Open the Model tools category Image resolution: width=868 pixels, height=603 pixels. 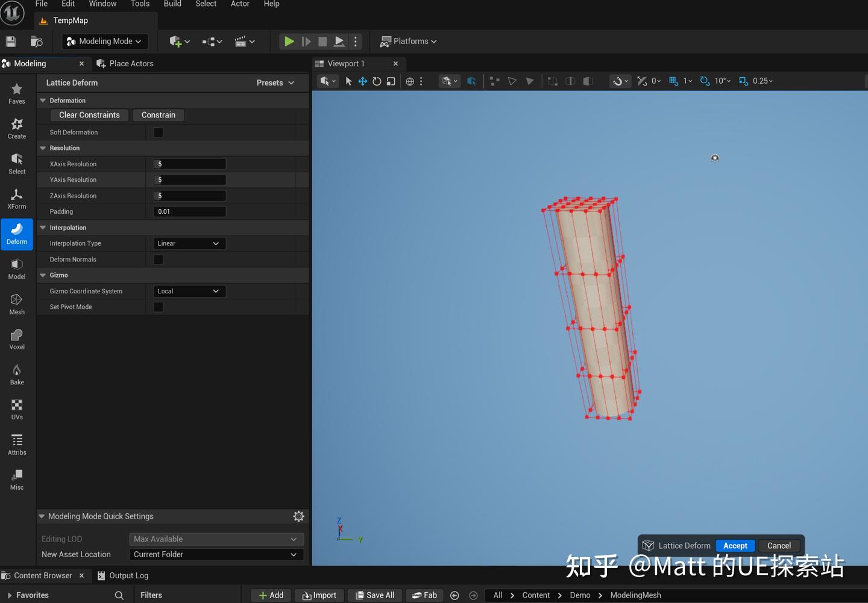point(16,269)
